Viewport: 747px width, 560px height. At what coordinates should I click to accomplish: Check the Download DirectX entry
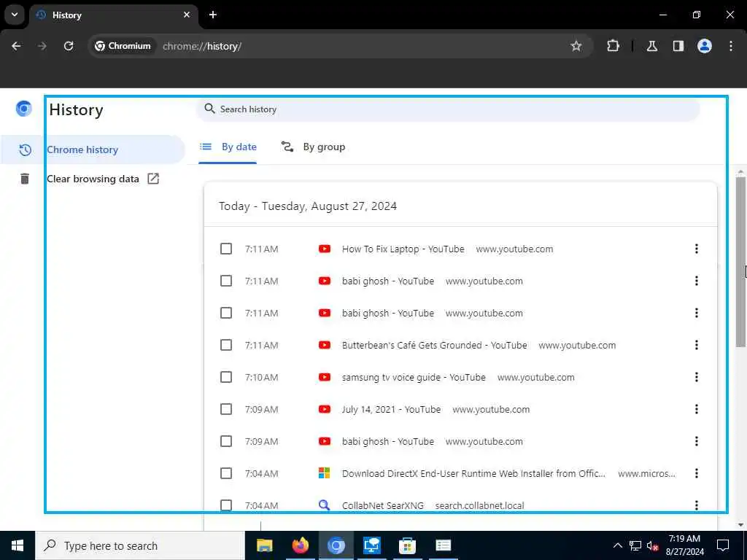pos(226,473)
